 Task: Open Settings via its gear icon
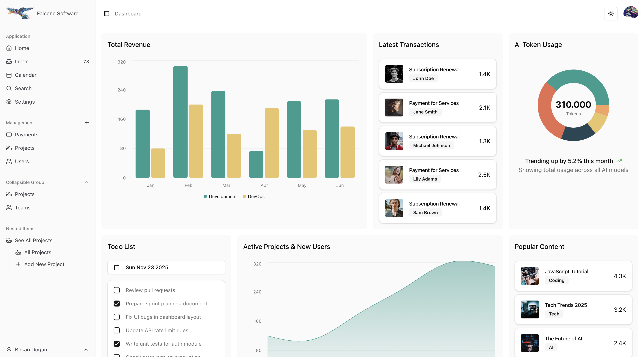[x=9, y=102]
